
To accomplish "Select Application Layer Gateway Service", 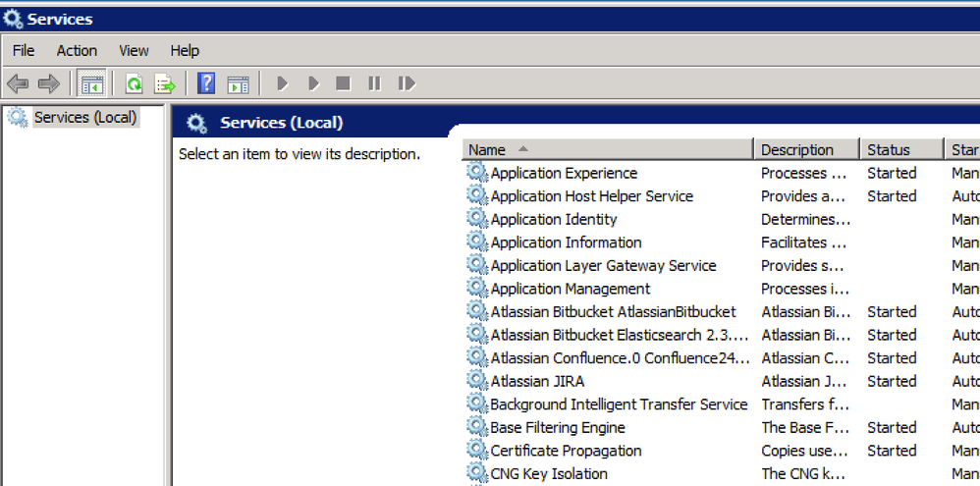I will (603, 265).
